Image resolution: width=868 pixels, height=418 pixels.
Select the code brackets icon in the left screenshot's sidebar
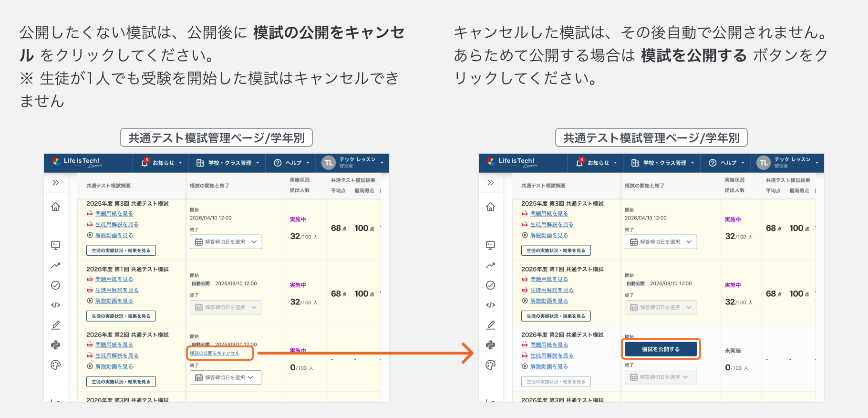pyautogui.click(x=56, y=305)
